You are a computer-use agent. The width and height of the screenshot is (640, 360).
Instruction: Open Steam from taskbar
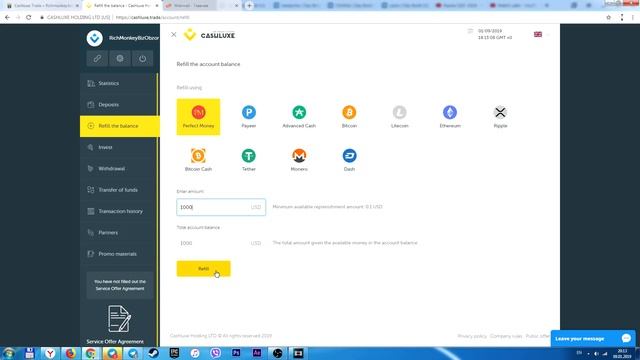pos(154,353)
